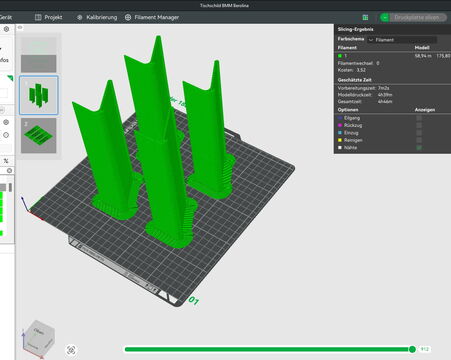Open the Filament Manager tab
Image resolution: width=451 pixels, height=360 pixels.
coord(152,17)
